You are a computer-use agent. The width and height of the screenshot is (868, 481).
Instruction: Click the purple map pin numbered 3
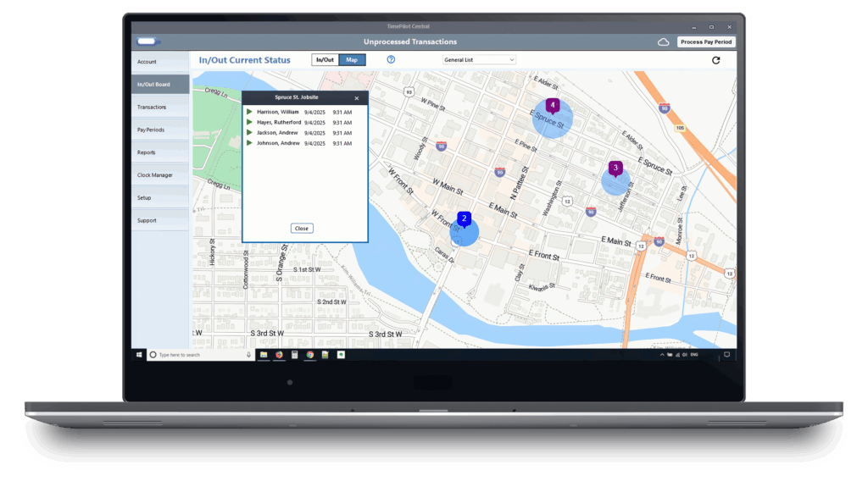(x=615, y=168)
